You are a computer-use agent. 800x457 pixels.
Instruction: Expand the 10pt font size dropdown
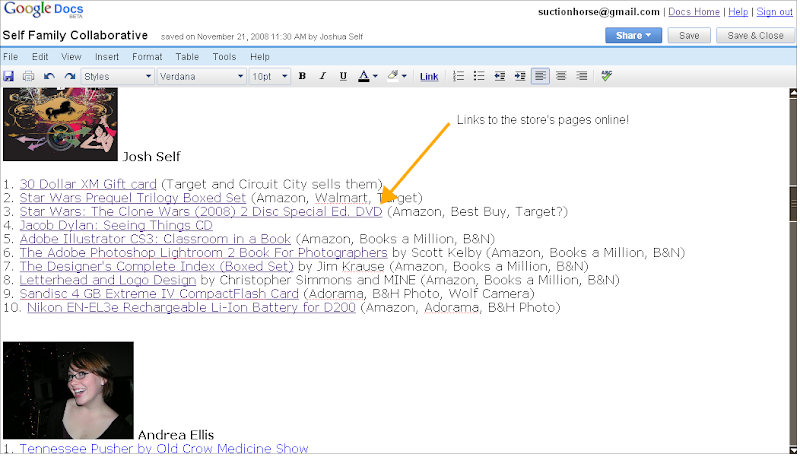pos(269,76)
